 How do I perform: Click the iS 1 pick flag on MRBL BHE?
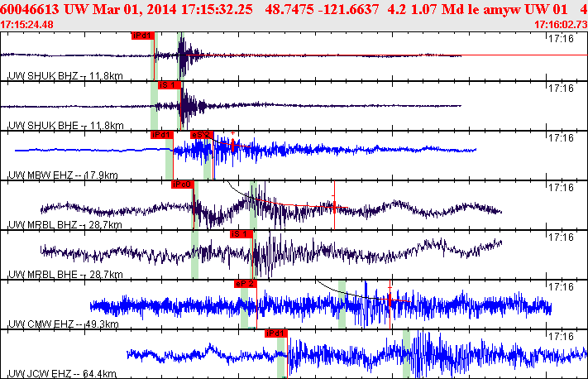click(x=241, y=234)
